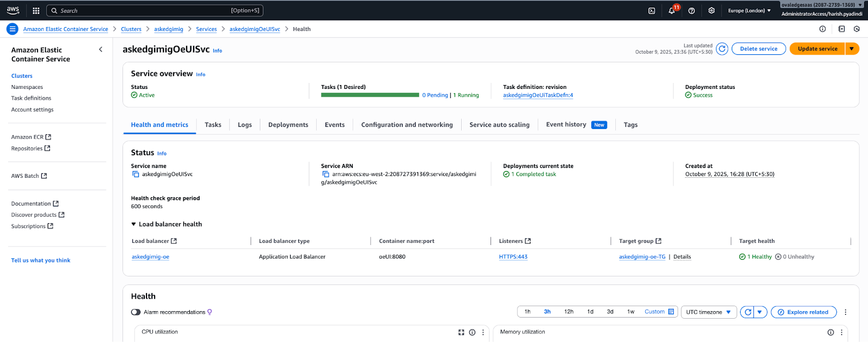Maximize the CPU utilization widget

pyautogui.click(x=461, y=332)
